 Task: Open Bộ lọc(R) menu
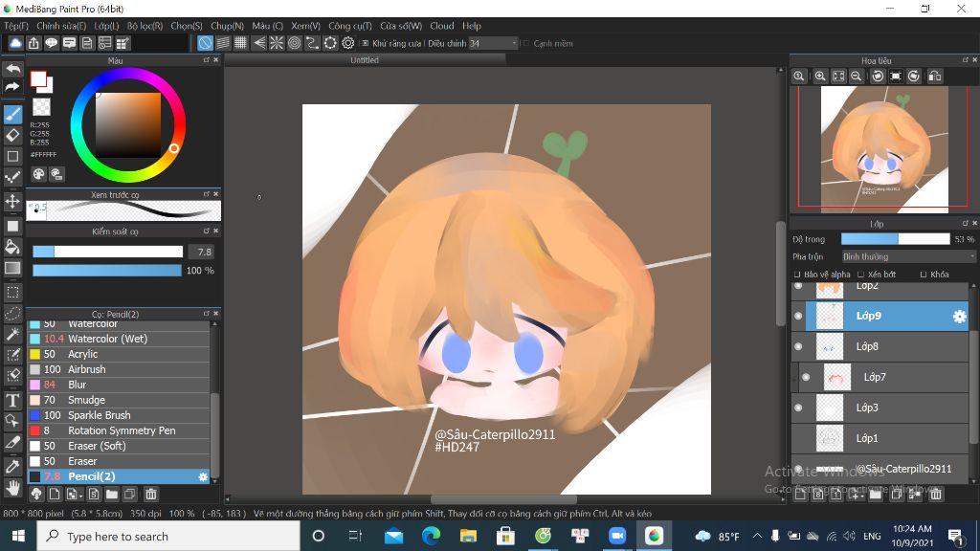[x=145, y=26]
